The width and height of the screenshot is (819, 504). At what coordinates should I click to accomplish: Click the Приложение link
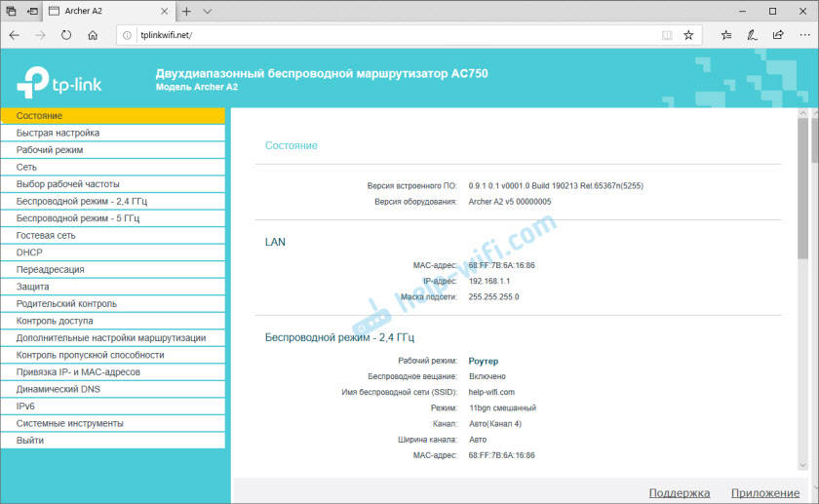765,493
